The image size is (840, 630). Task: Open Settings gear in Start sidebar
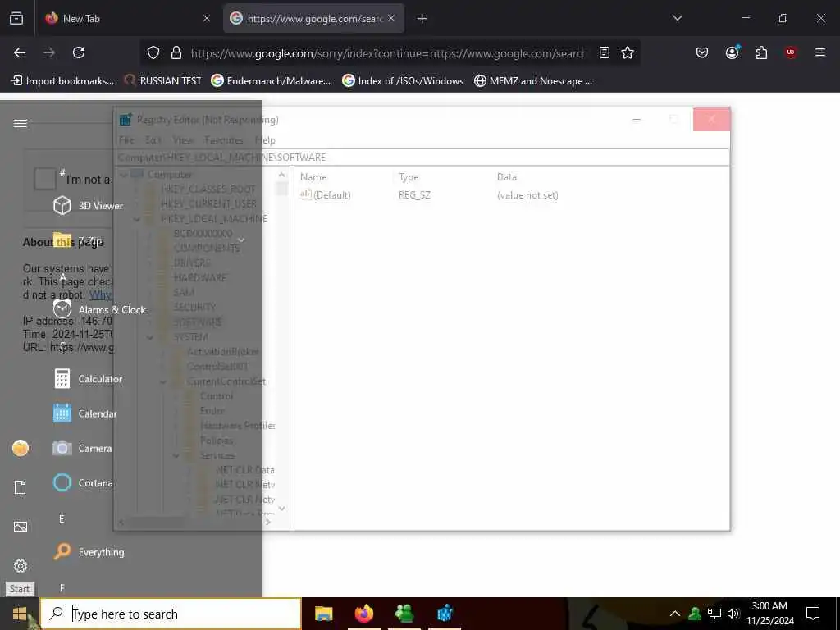[21, 566]
